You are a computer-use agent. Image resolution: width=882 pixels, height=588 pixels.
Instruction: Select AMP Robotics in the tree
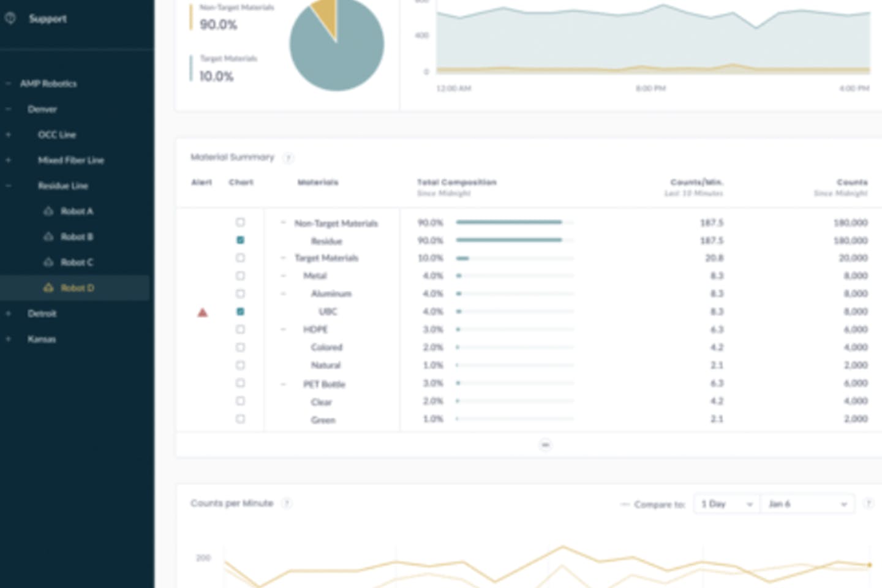[x=48, y=83]
